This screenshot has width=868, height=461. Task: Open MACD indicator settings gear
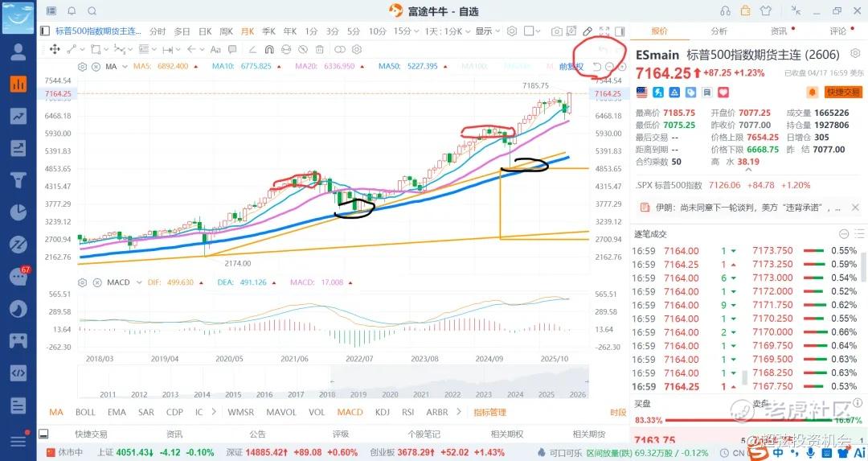pos(83,282)
